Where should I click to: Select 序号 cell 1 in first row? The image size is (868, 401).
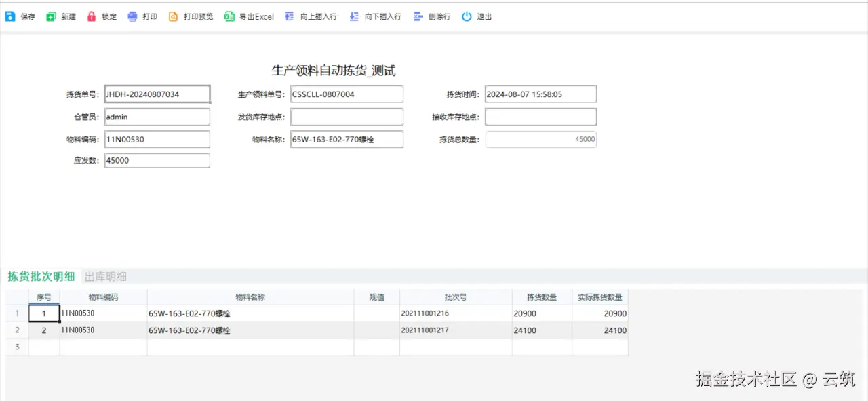[x=44, y=313]
